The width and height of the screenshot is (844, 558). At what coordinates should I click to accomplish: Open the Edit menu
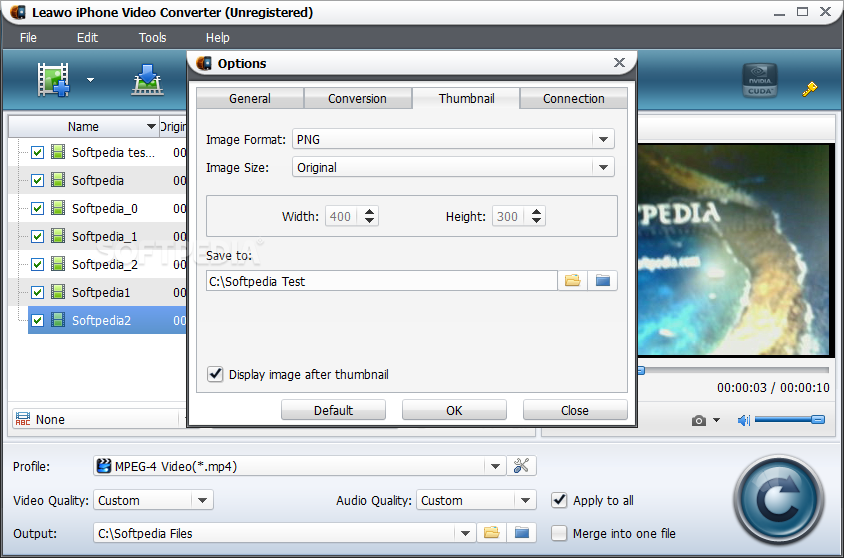[x=87, y=38]
